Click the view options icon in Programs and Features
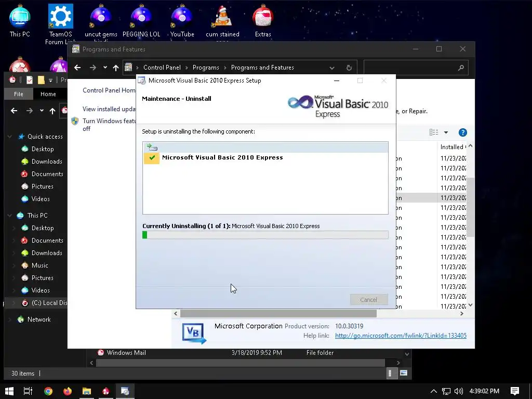The image size is (532, 399). [x=434, y=132]
